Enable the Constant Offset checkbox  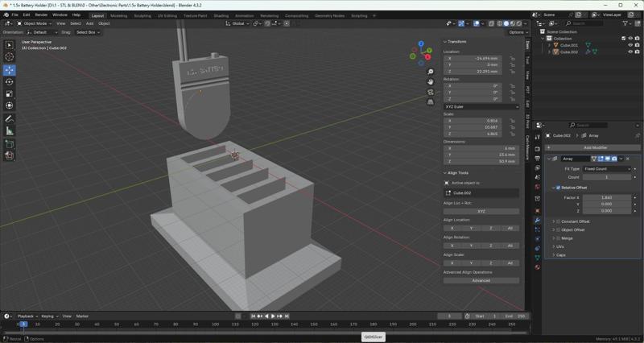click(558, 221)
